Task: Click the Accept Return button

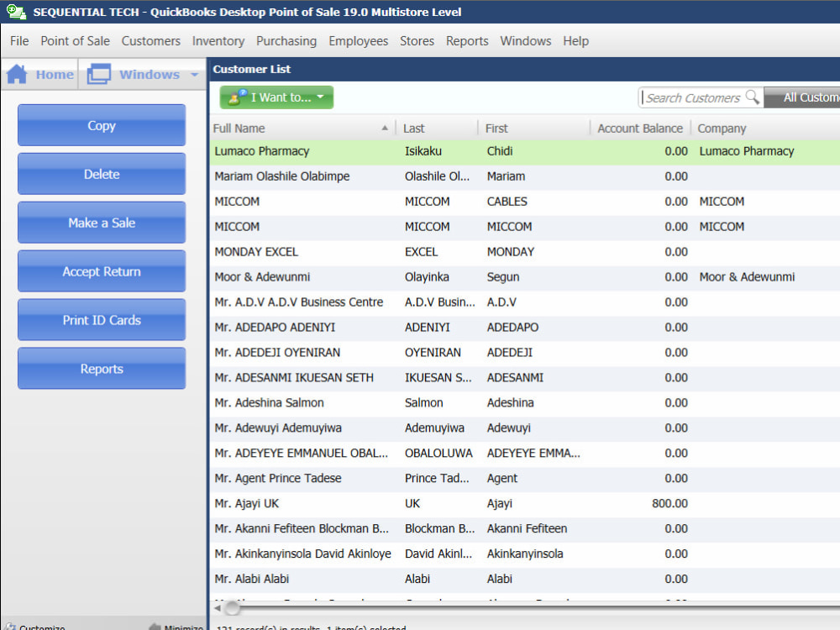Action: [102, 271]
